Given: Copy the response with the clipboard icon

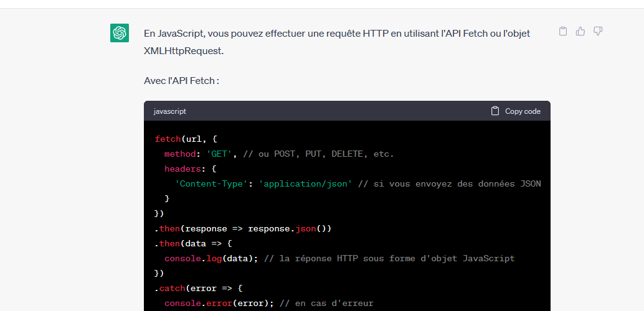Looking at the screenshot, I should pos(563,31).
